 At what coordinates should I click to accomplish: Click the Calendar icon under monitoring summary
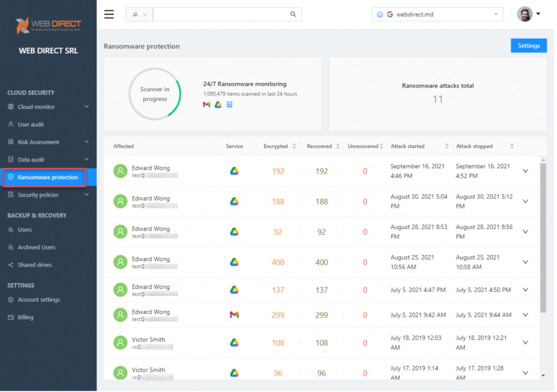coord(229,104)
